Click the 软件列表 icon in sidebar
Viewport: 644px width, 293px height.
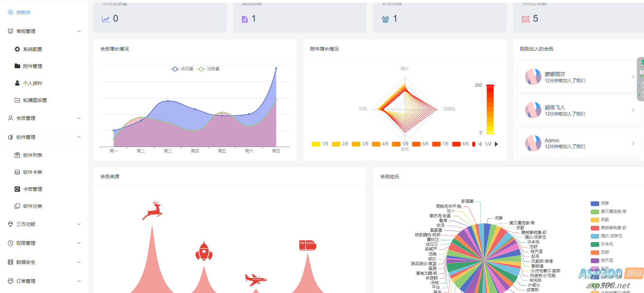tap(17, 155)
